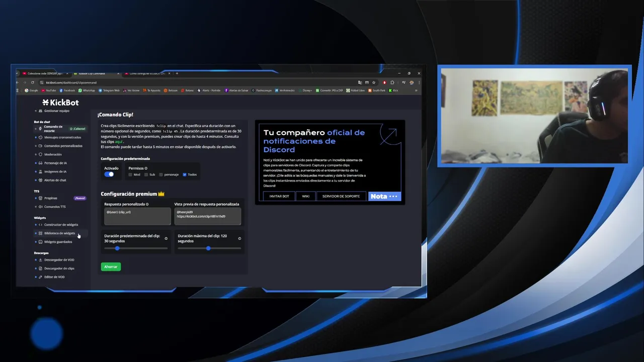Screen dimensions: 644x362
Task: Open the Disney+ bookmark
Action: [306, 90]
